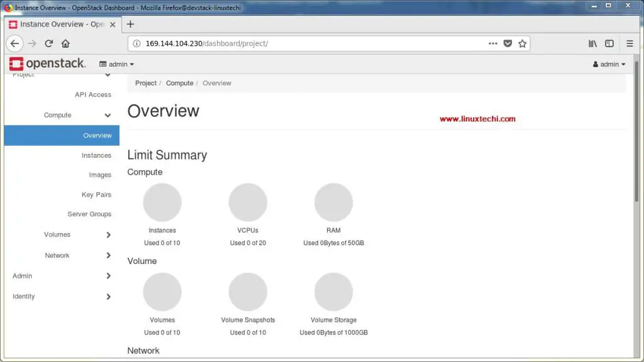
Task: Click 'Used 0Bytes of 50GB' text
Action: (333, 243)
